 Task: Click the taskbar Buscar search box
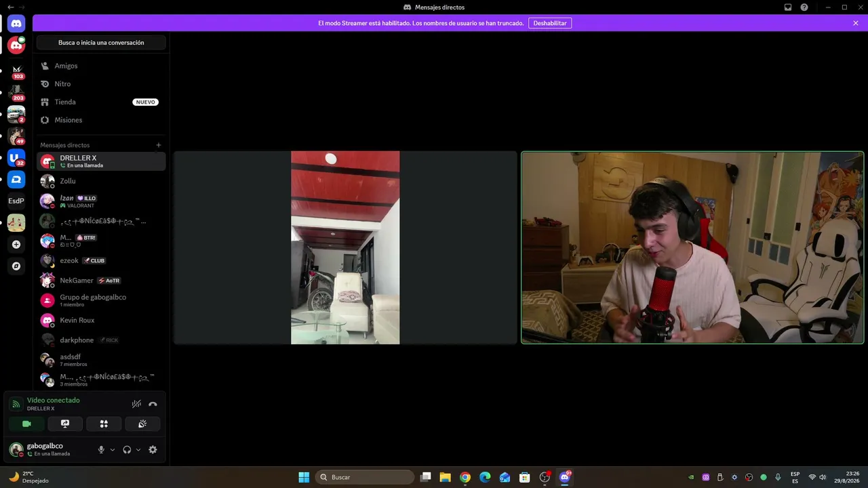[366, 477]
